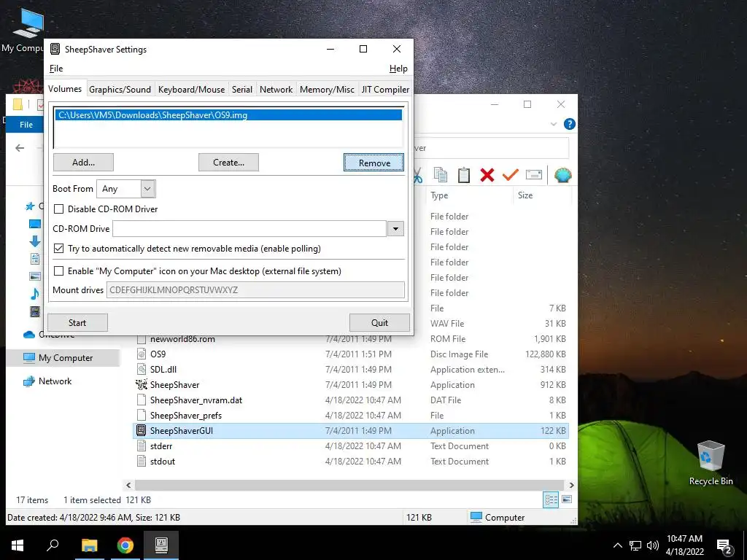Click the blue shell icon in Explorer toolbar
747x560 pixels.
(562, 175)
